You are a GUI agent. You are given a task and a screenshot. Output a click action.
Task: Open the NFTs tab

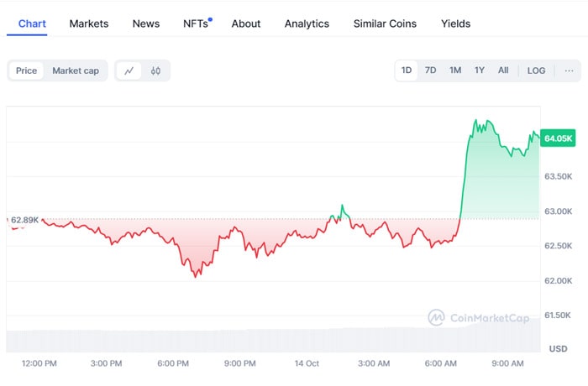tap(196, 23)
